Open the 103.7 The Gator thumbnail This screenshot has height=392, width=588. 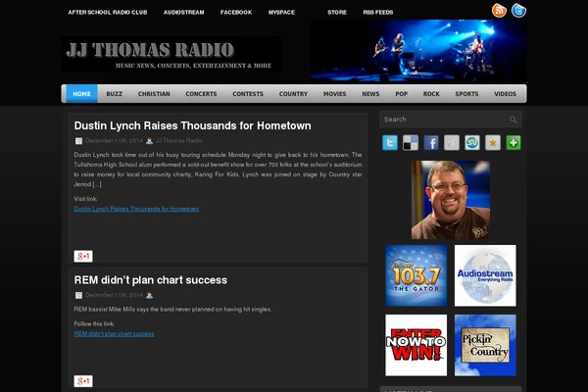[x=416, y=275]
